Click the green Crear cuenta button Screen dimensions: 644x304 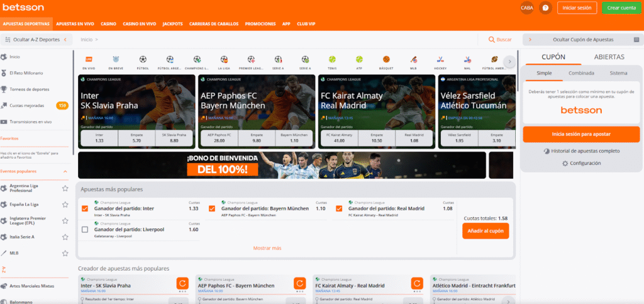(621, 8)
